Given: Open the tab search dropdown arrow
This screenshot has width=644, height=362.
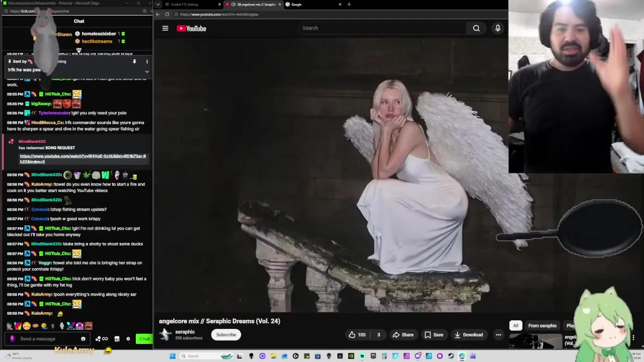Looking at the screenshot, I should [158, 5].
